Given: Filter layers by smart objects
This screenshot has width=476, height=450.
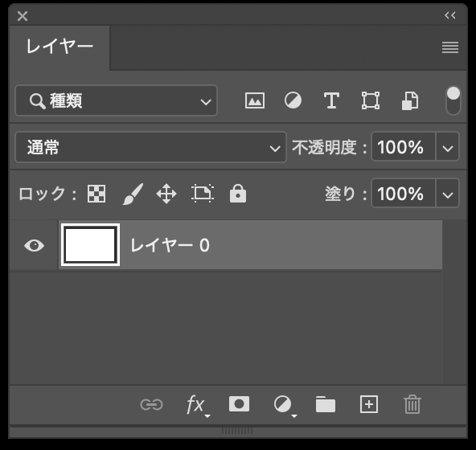Looking at the screenshot, I should click(410, 100).
